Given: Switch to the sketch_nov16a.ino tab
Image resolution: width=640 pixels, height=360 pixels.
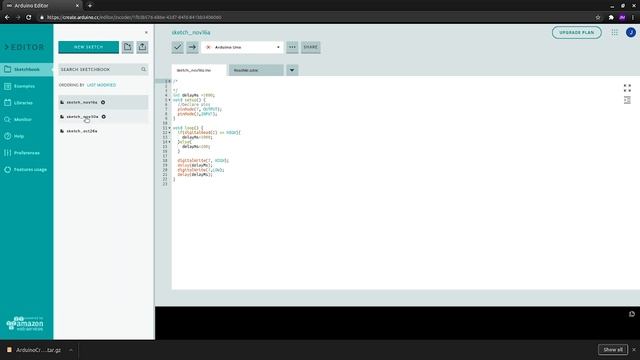Looking at the screenshot, I should (199, 70).
